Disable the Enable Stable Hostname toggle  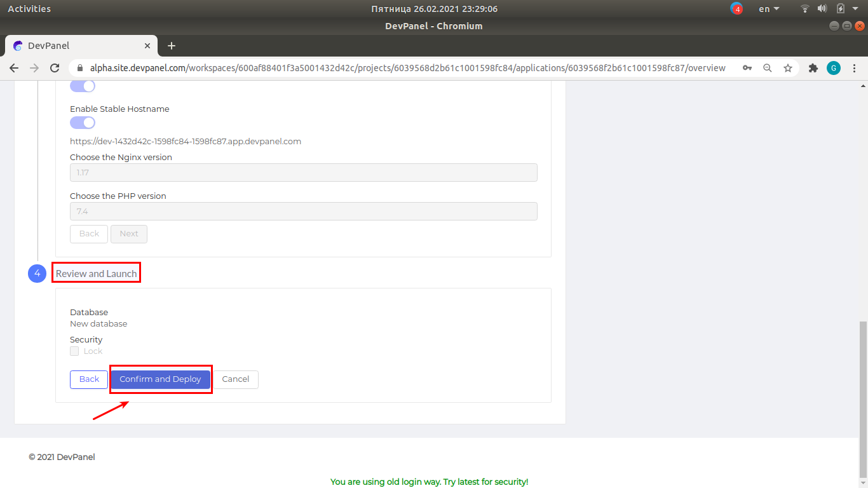pyautogui.click(x=82, y=122)
